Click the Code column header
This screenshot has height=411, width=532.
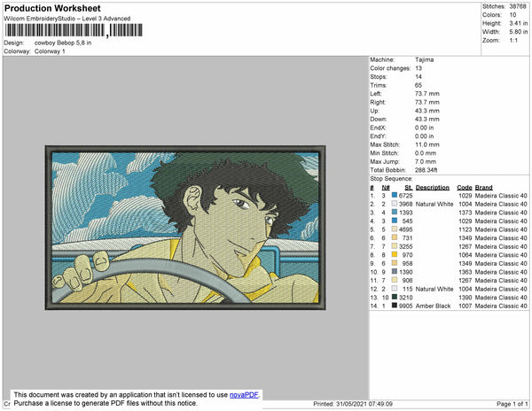click(465, 188)
